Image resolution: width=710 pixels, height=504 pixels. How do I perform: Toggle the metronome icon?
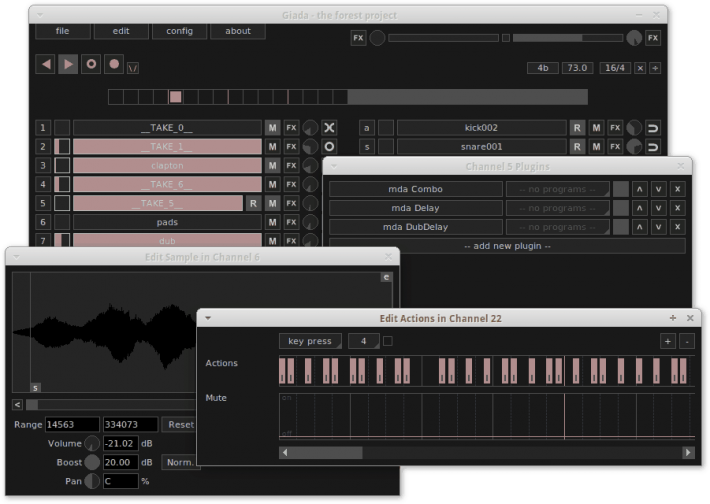[133, 68]
